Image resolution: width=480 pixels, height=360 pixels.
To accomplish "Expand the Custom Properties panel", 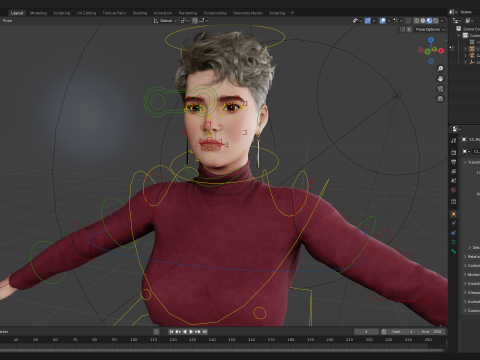I will pyautogui.click(x=465, y=310).
